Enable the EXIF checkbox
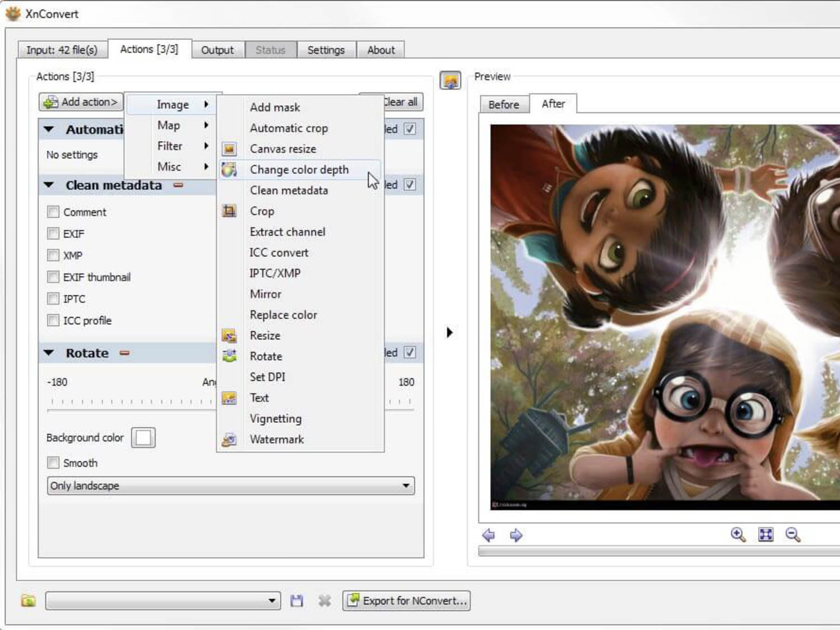Viewport: 840px width, 630px height. click(53, 234)
